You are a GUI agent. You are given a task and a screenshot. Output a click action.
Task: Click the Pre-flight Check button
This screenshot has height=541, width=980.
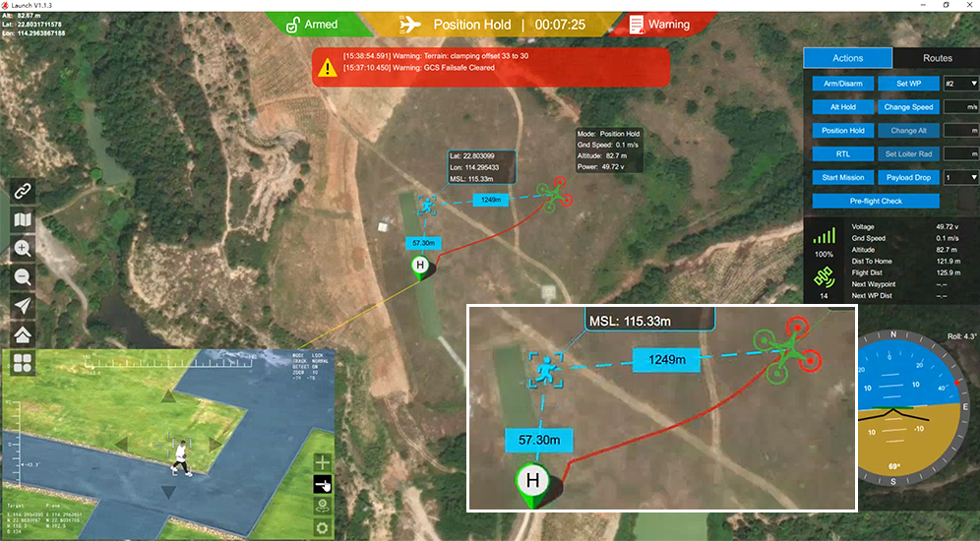pyautogui.click(x=876, y=201)
